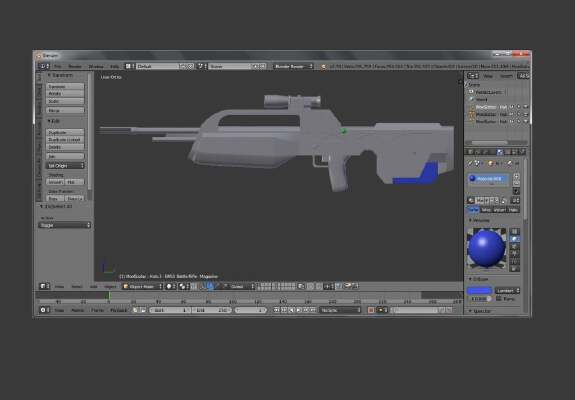The image size is (575, 400).
Task: Select the flat preview type icon
Action: (514, 231)
